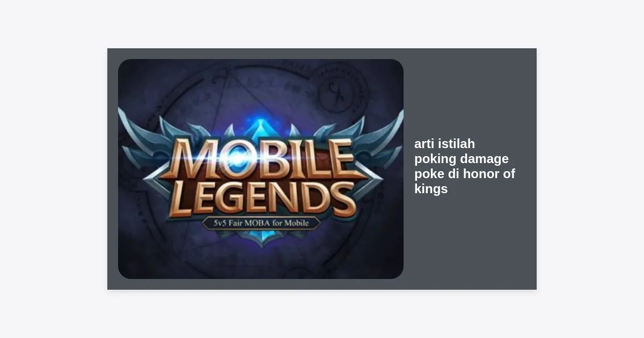Click the final letter 'S' of LEGENDS
The image size is (644, 338).
[x=342, y=200]
